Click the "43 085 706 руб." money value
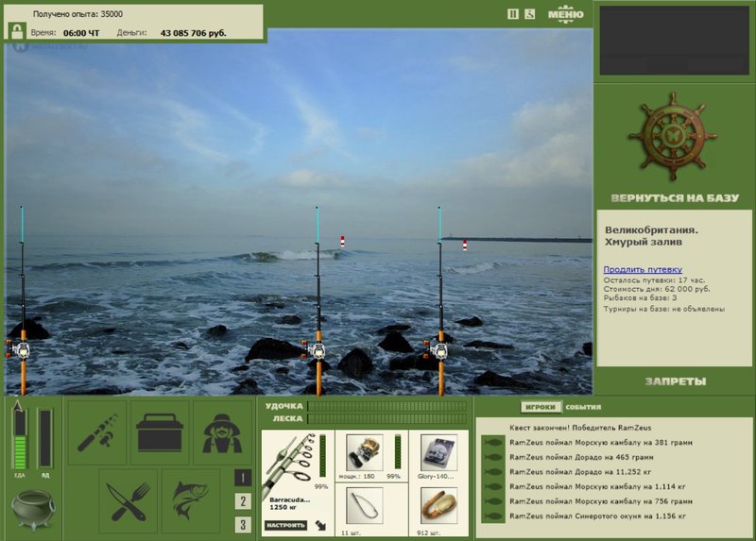756x541 pixels. pos(194,33)
